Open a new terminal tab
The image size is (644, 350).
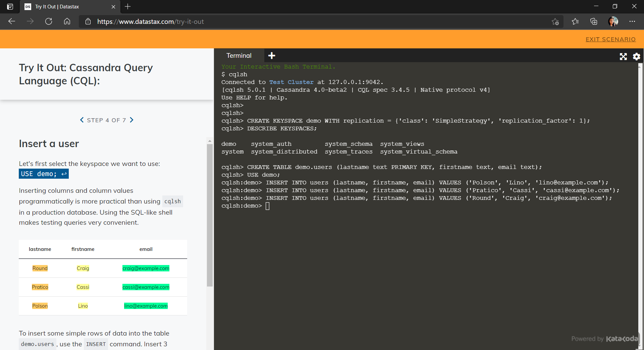click(271, 55)
